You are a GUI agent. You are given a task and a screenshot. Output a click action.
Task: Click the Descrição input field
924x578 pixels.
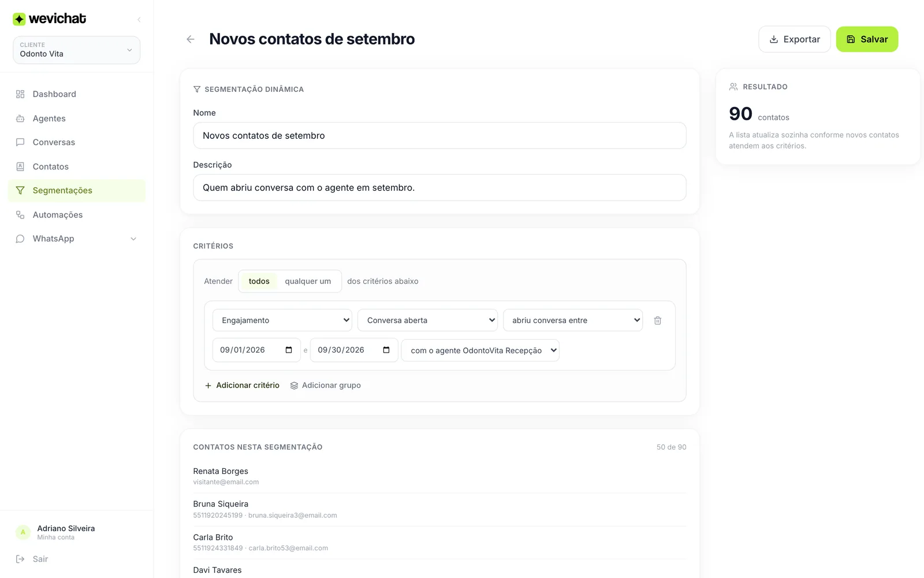[x=439, y=188]
